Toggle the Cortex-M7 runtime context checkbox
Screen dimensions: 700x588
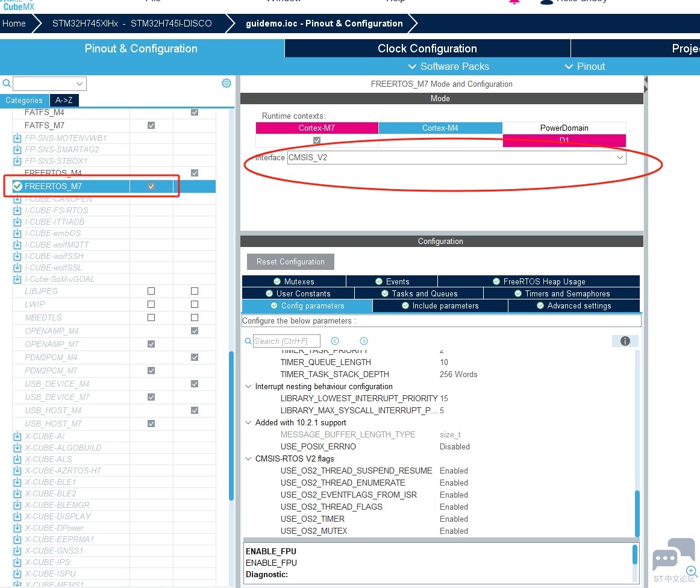317,140
